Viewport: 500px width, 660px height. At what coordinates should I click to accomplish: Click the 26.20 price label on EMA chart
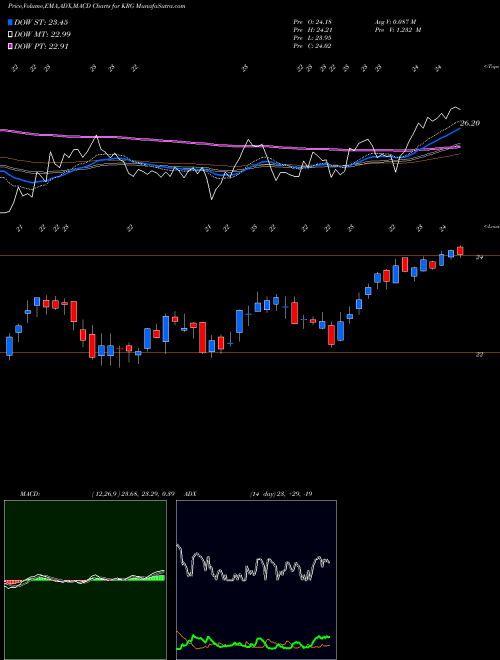point(470,123)
